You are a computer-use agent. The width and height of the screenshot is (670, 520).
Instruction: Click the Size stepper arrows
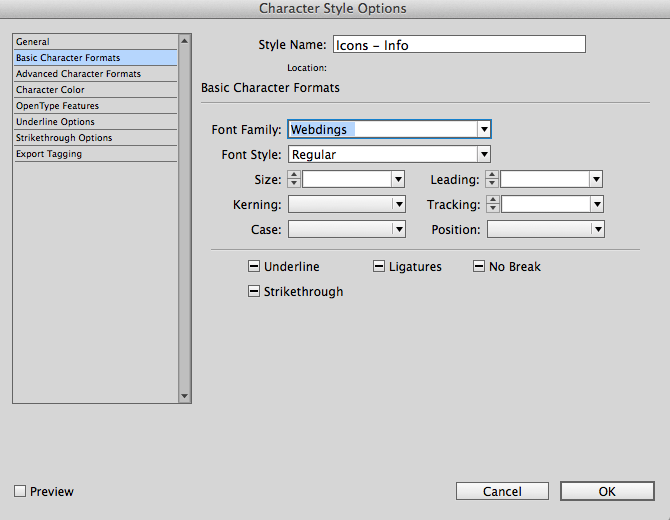point(294,179)
